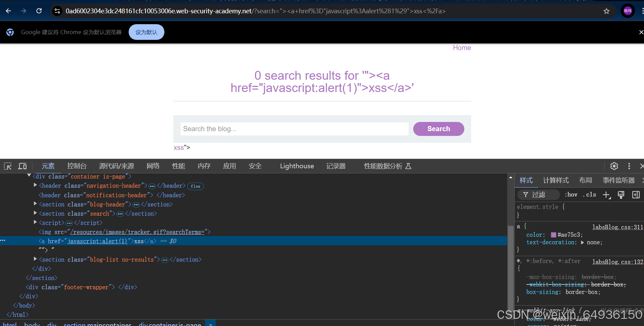
Task: Reload the page with the refresh icon
Action: [39, 11]
